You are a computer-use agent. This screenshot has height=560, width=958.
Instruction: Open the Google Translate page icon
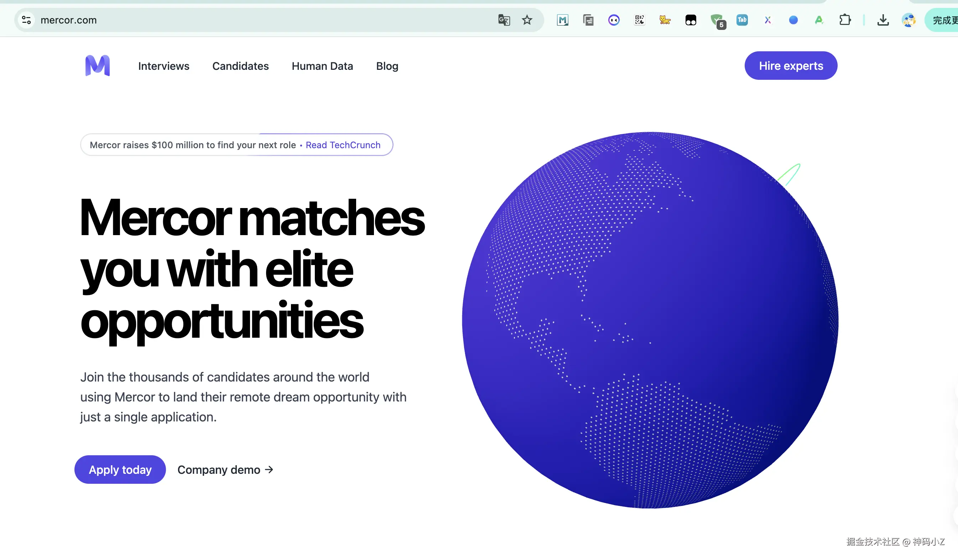click(504, 20)
